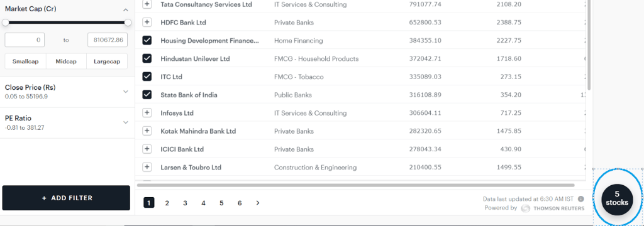The image size is (644, 226).
Task: Add HDFC Bank Ltd using plus icon
Action: pyautogui.click(x=147, y=22)
